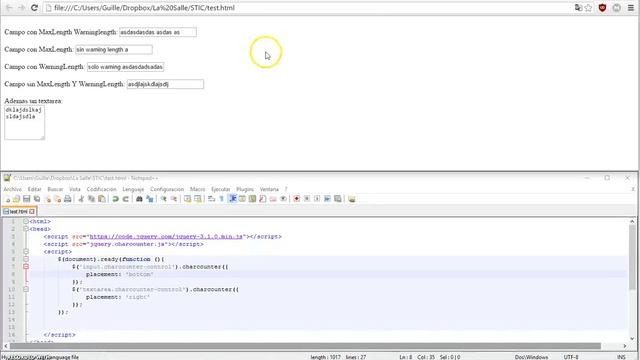
Task: Click the editor horizontal scrollbar right arrow
Action: 625,346
